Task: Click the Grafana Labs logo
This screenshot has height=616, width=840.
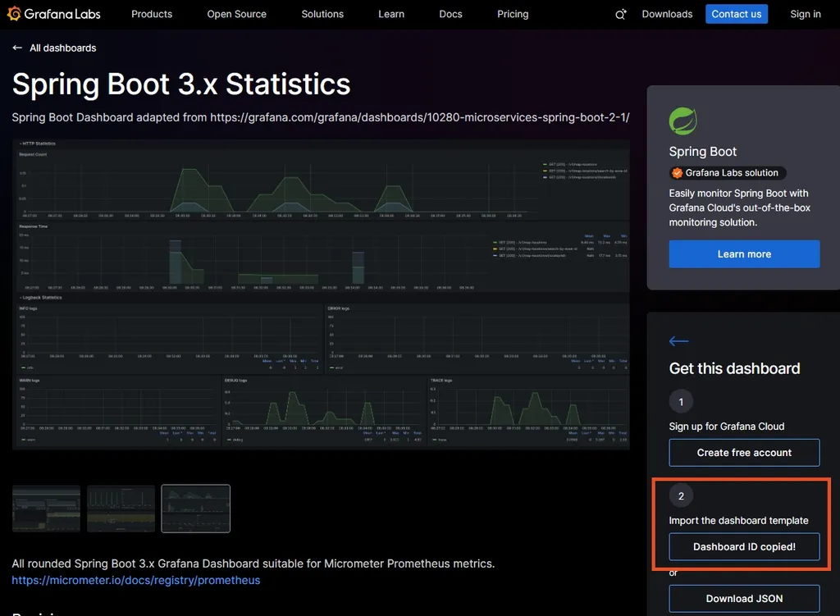Action: (53, 14)
